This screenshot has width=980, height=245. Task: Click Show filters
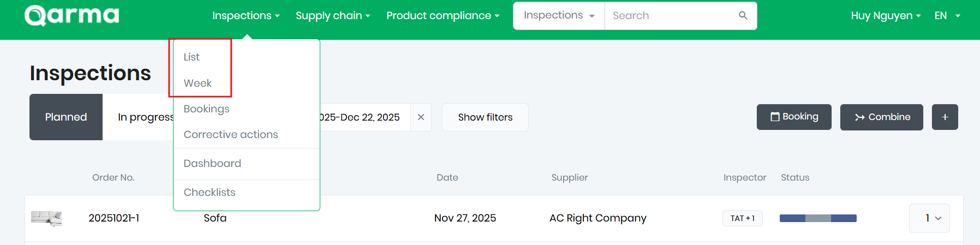coord(485,117)
